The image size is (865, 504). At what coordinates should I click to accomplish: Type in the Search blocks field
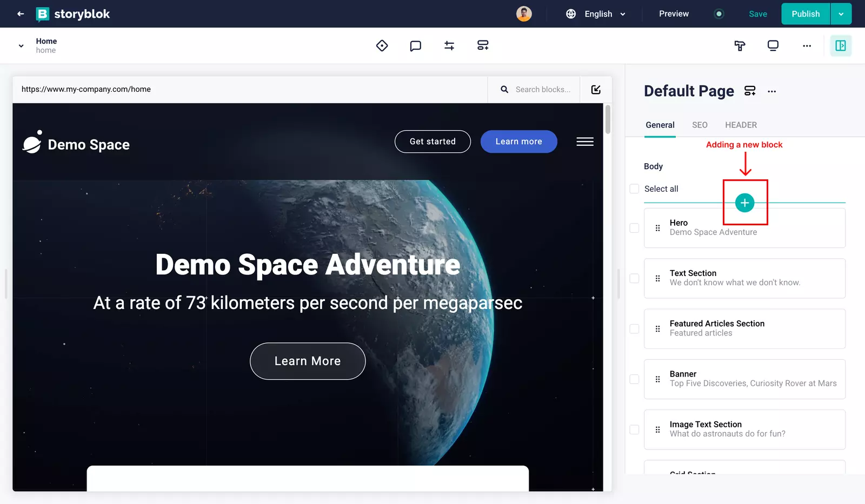(542, 90)
